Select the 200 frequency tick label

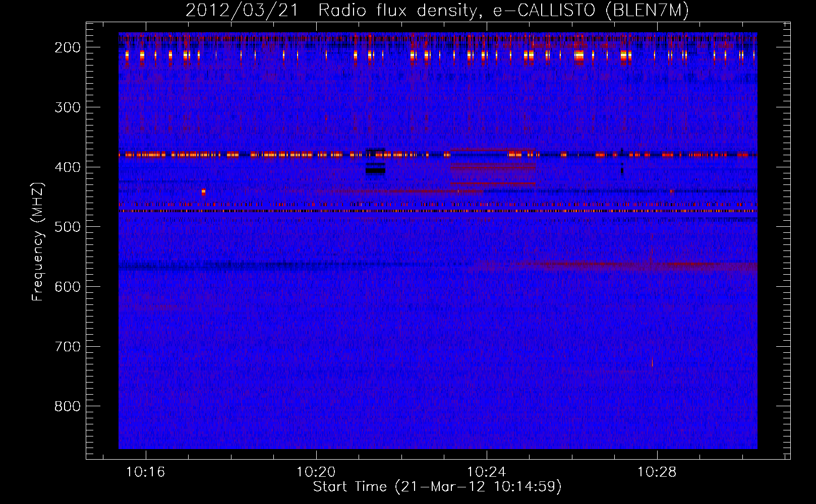tap(67, 47)
